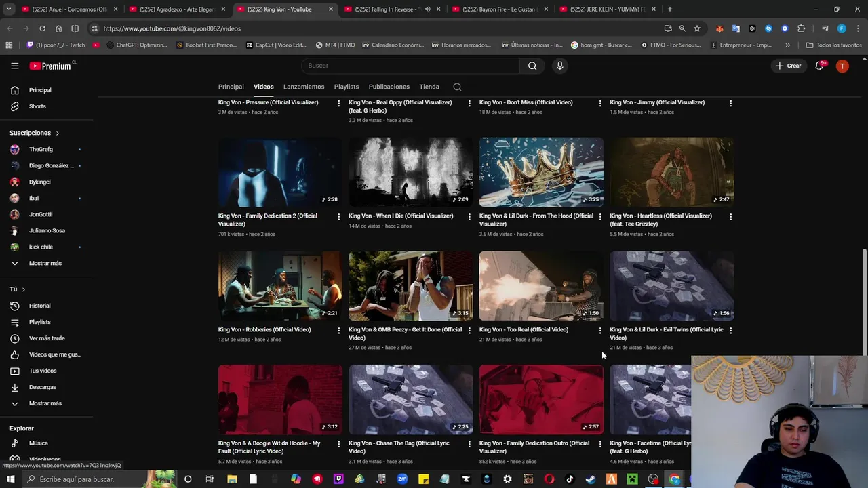Open options for Get It Done video
Image resolution: width=868 pixels, height=488 pixels.
(x=469, y=331)
